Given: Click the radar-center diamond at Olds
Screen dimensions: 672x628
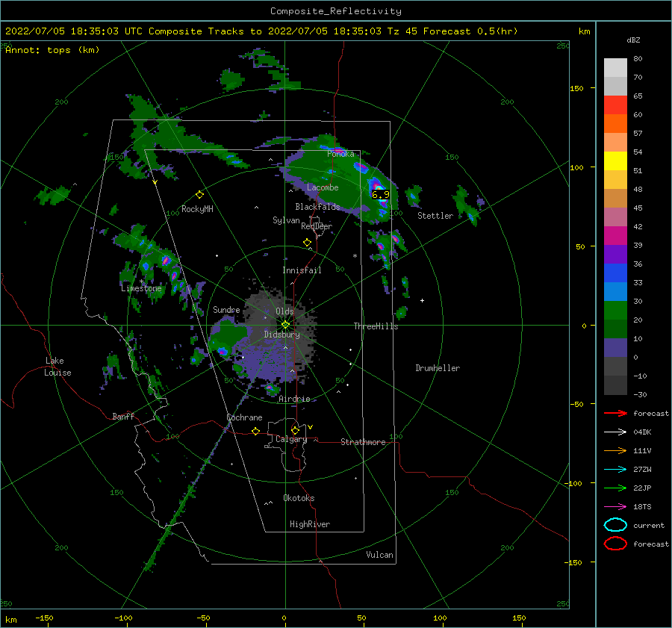Looking at the screenshot, I should tap(285, 325).
